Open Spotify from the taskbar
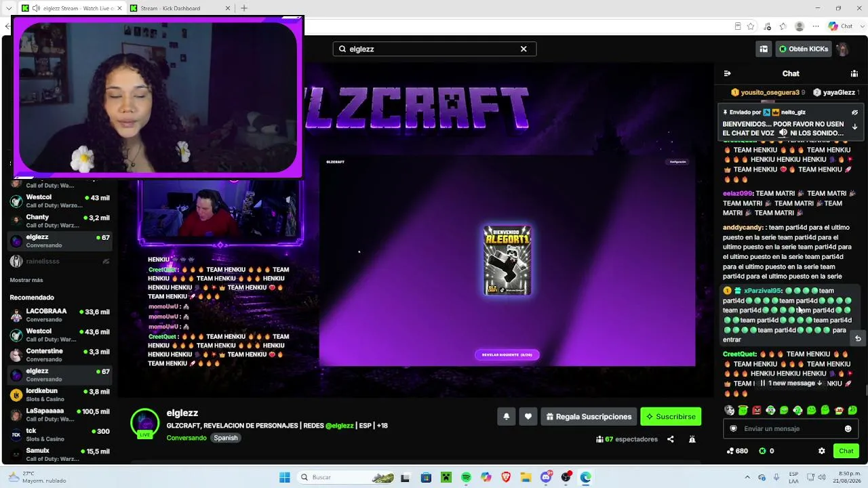The image size is (868, 488). (x=466, y=477)
